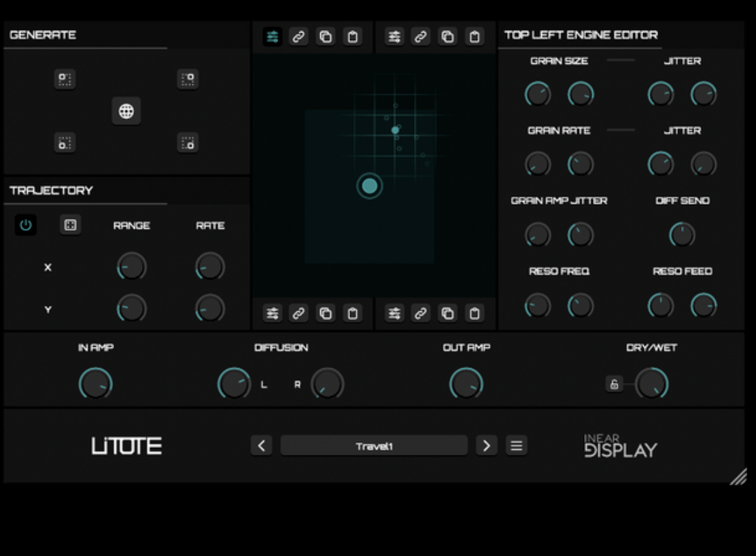Viewport: 756px width, 556px height.
Task: Click the first Grain Amp Jitter knob
Action: [x=538, y=235]
